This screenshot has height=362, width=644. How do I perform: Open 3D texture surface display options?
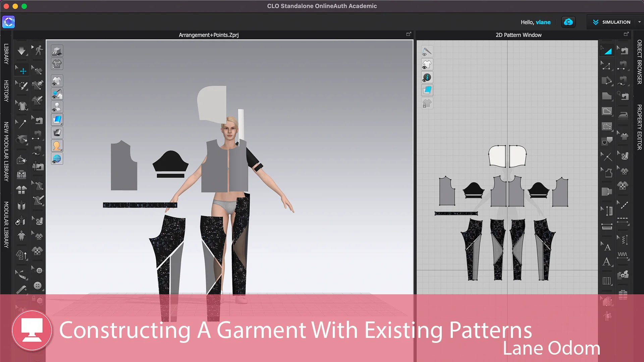pos(57,120)
